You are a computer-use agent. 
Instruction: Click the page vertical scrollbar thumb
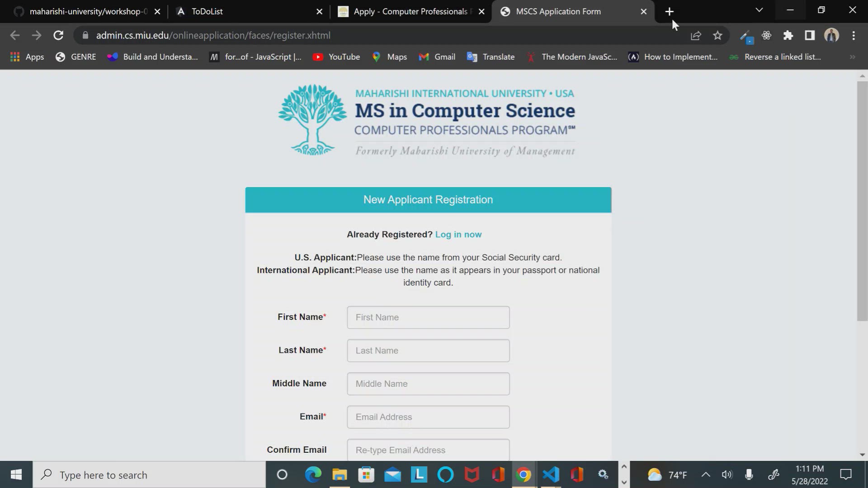pyautogui.click(x=862, y=201)
